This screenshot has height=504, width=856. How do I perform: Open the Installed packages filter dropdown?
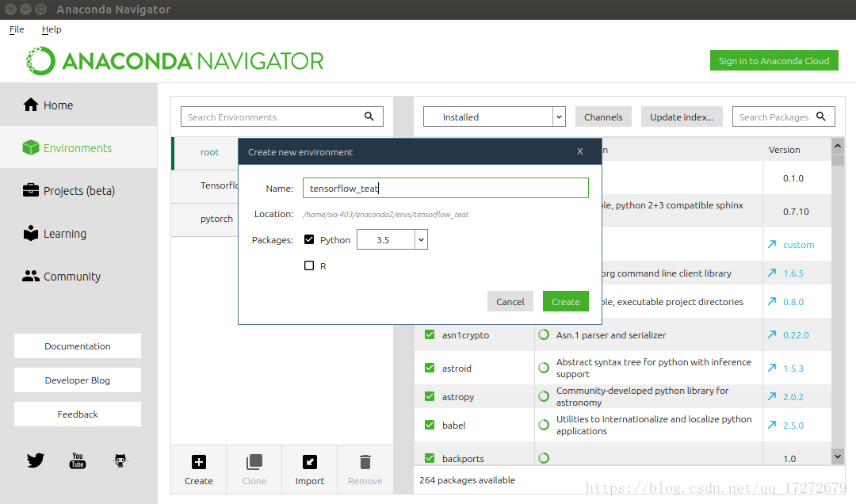[494, 116]
